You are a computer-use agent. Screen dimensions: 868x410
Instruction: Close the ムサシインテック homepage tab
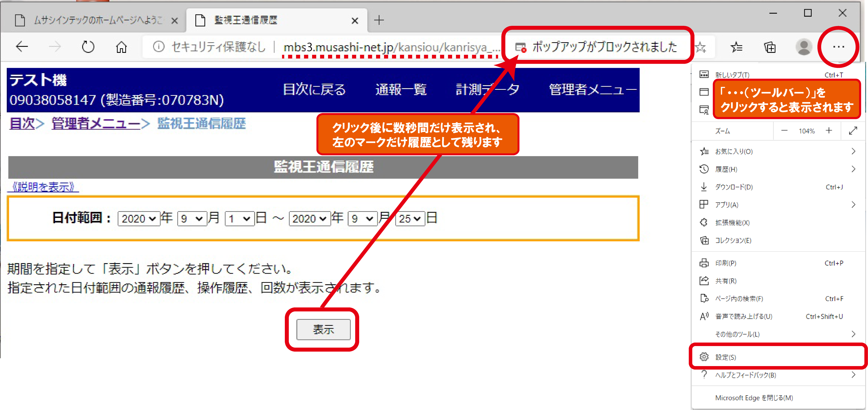point(175,21)
